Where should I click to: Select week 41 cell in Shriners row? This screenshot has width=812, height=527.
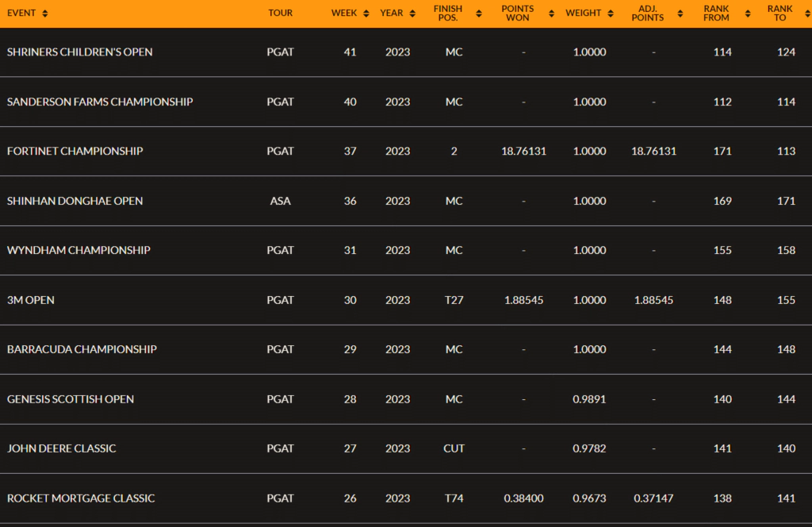[x=350, y=52]
